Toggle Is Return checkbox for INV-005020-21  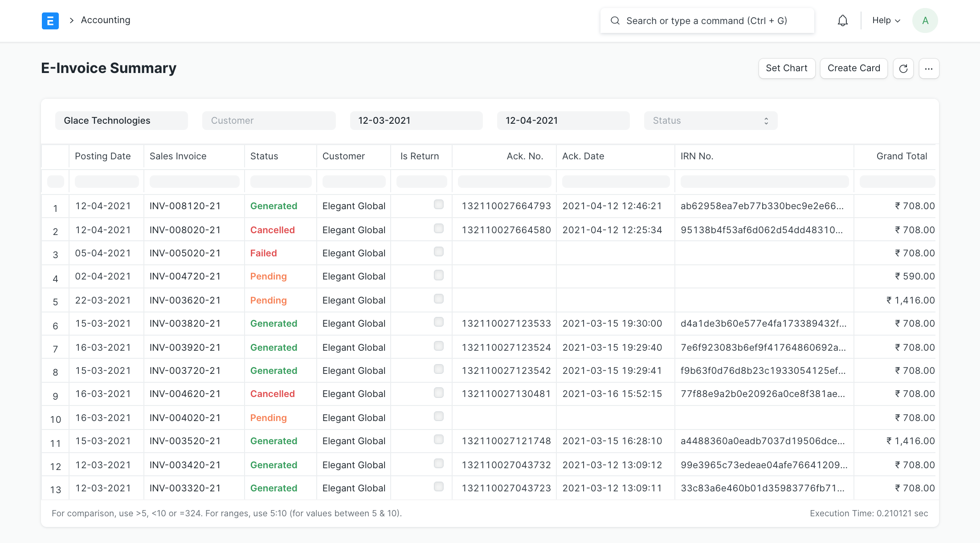438,251
